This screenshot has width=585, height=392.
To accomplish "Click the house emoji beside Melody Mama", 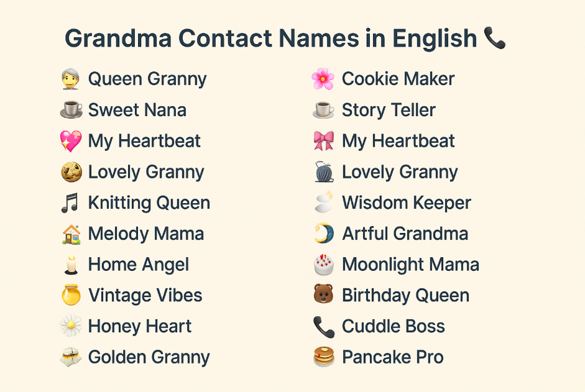I will coord(71,234).
